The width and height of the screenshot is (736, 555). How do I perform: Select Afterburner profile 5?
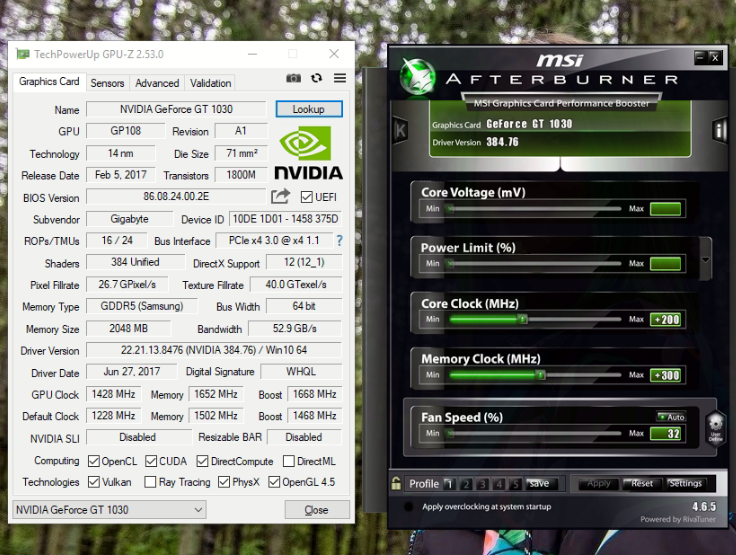click(515, 484)
